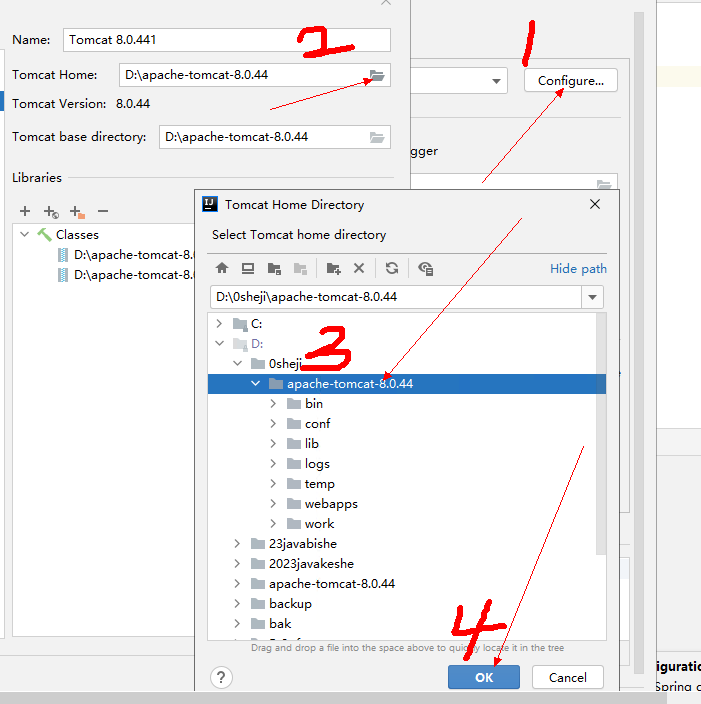
Task: Click the Delete (X) icon in file chooser toolbar
Action: pos(359,268)
